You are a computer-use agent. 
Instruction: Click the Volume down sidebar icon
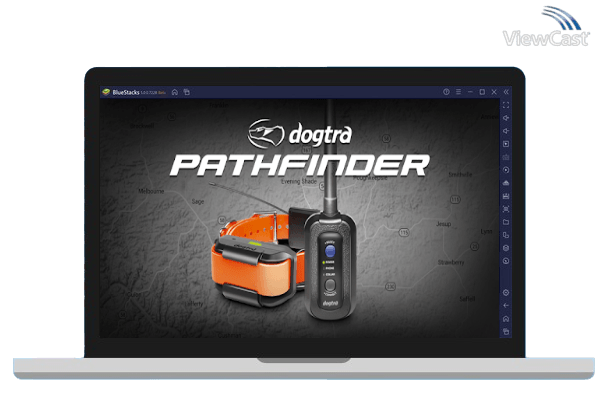506,131
